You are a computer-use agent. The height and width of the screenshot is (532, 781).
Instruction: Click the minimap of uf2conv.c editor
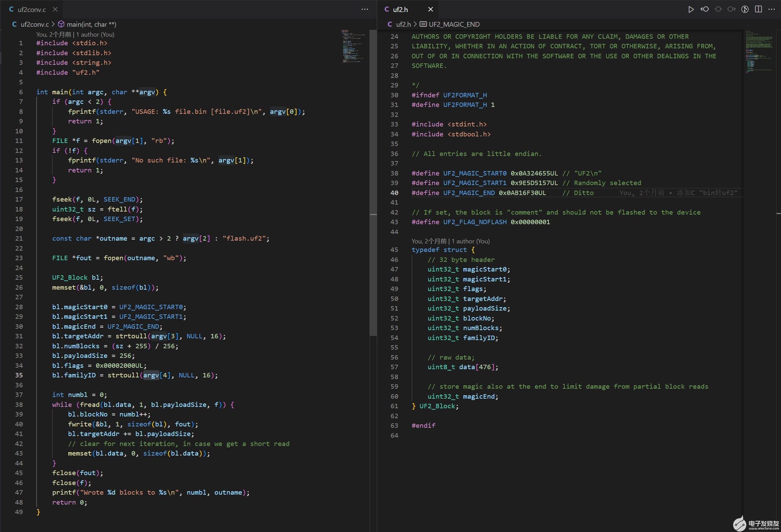click(353, 46)
